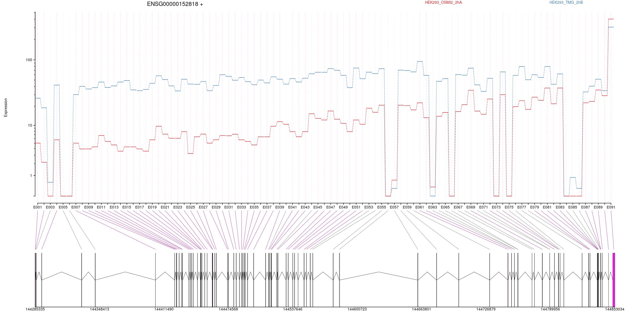Click exon label E005

click(63, 207)
